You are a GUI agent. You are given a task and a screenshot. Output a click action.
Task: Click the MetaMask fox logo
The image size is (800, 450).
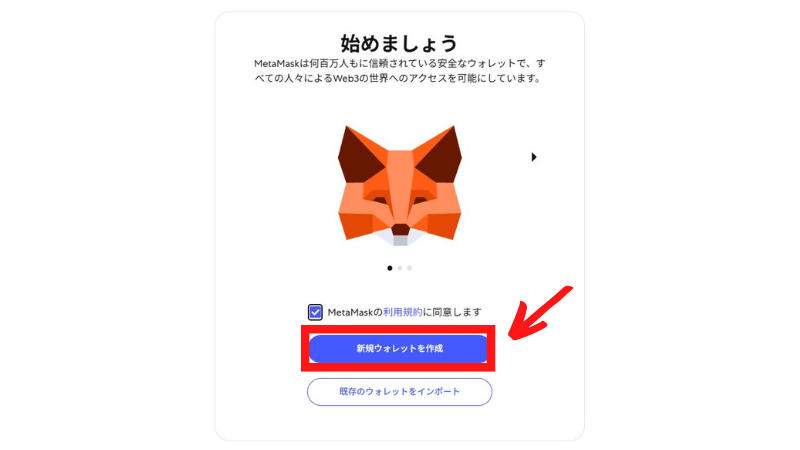399,186
